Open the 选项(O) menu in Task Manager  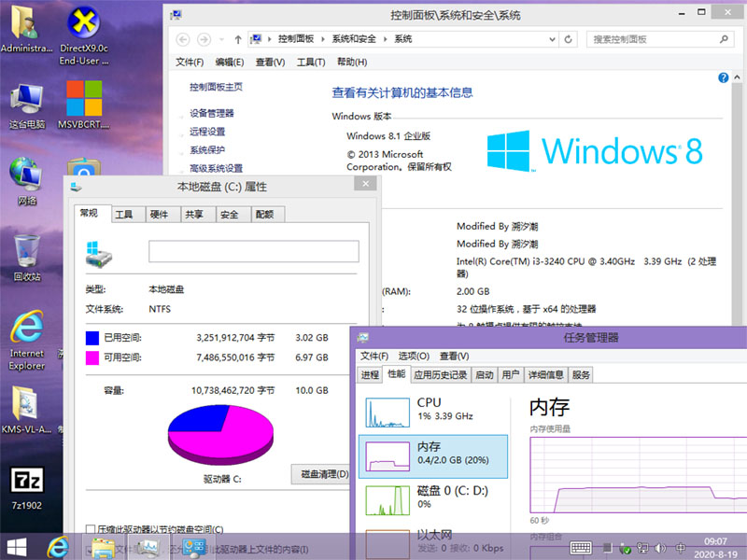(414, 356)
